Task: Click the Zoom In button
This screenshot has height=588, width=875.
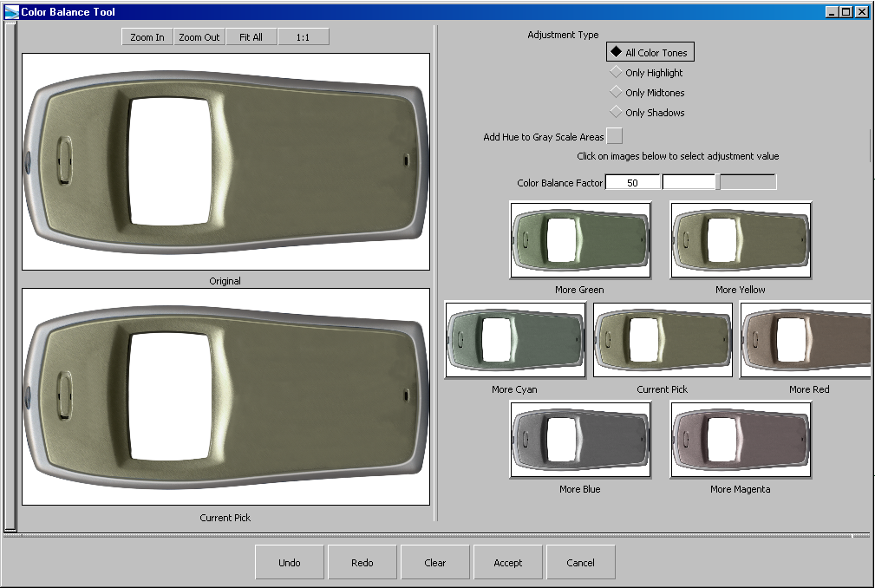Action: click(147, 37)
